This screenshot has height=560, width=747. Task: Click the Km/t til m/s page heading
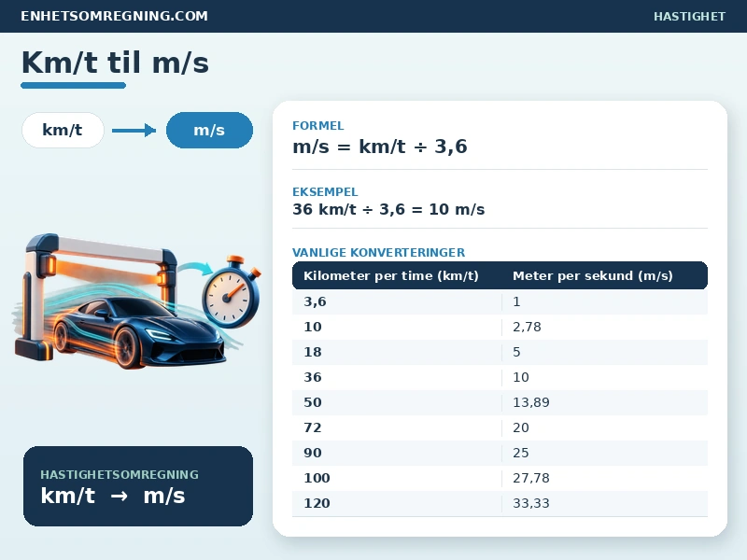(x=115, y=63)
